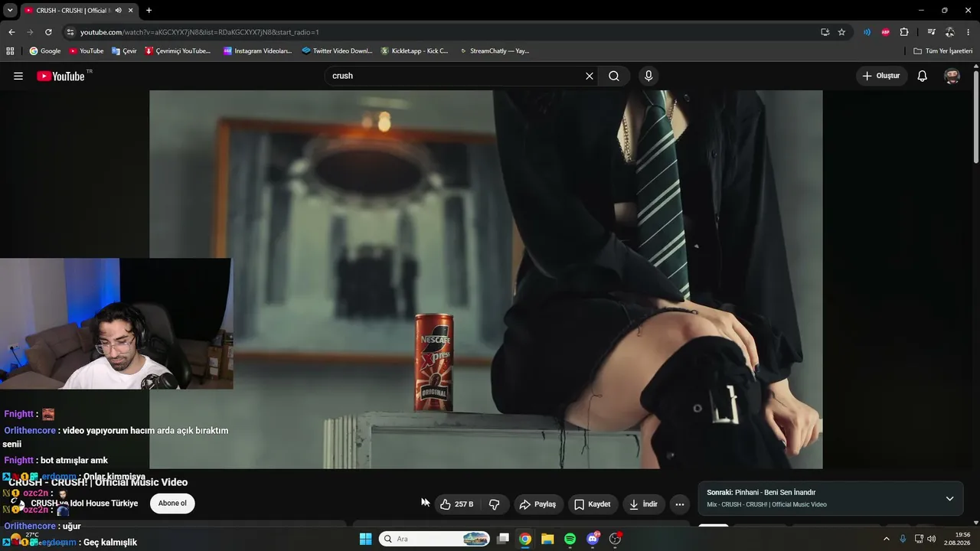Open the blue sound-wave extension
This screenshot has width=980, height=551.
pyautogui.click(x=867, y=32)
